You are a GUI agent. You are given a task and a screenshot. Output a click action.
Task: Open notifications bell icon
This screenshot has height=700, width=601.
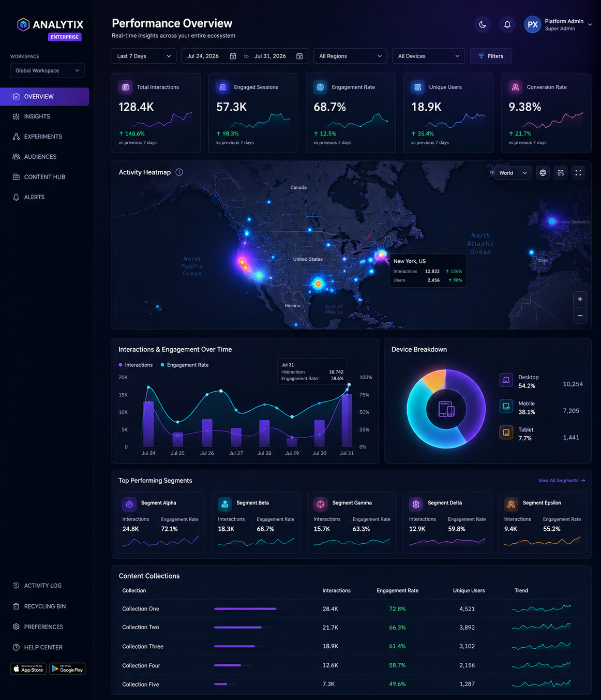tap(507, 24)
